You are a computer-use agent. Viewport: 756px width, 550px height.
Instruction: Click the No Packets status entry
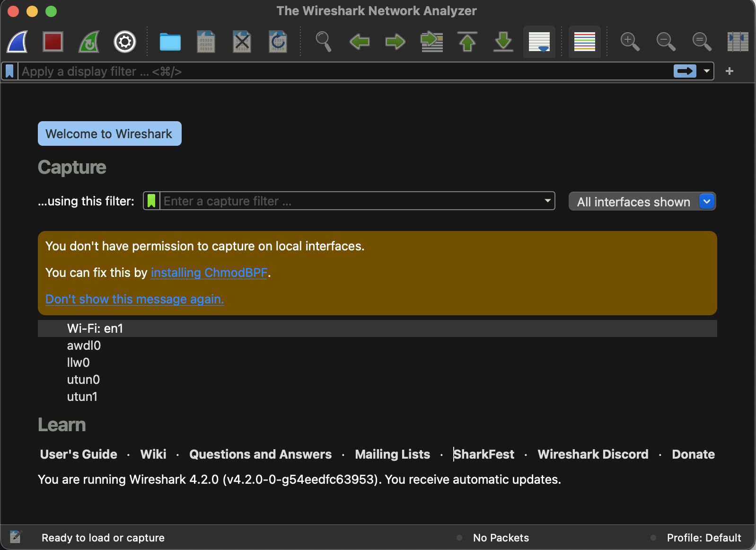(501, 538)
